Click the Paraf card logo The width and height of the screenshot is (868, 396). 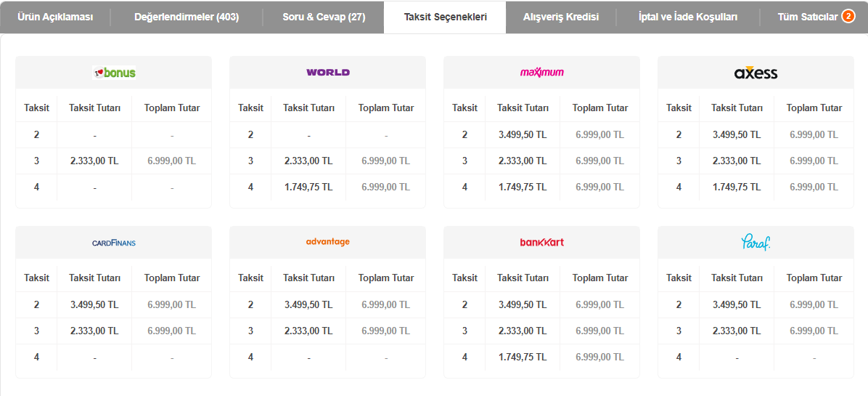756,242
